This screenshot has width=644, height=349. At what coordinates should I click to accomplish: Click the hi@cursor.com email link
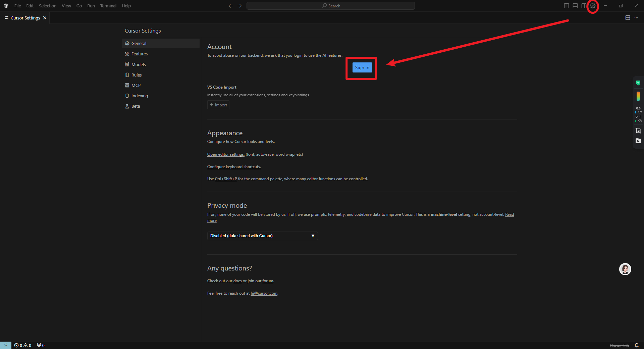click(264, 293)
